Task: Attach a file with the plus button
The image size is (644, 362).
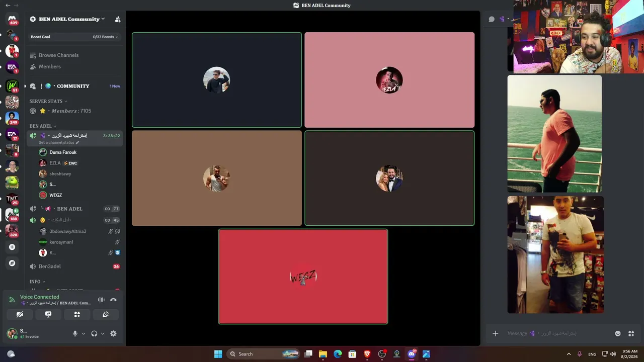Action: pos(495,333)
